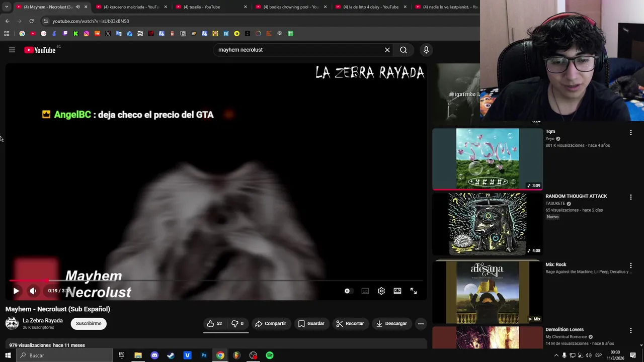The height and width of the screenshot is (362, 644).
Task: Open La Zebra Rayada channel avatar
Action: click(x=12, y=323)
